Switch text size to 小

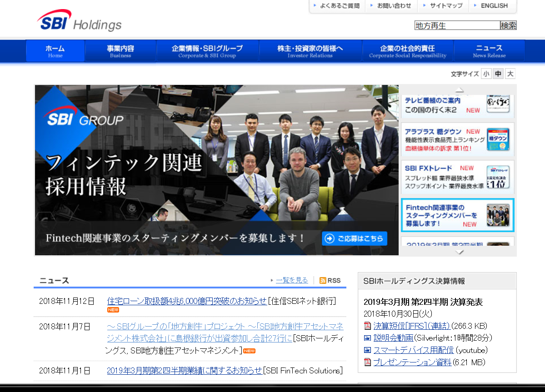click(x=486, y=73)
